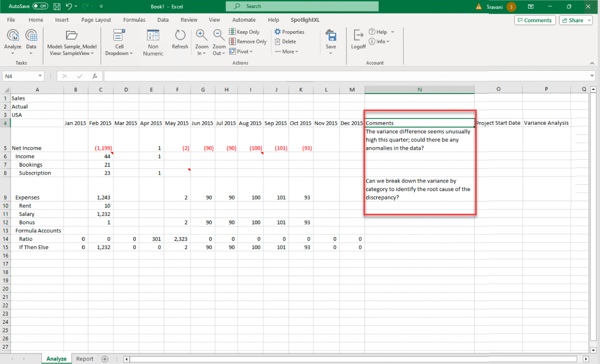Switch to the Automate ribbon tab

click(x=244, y=20)
